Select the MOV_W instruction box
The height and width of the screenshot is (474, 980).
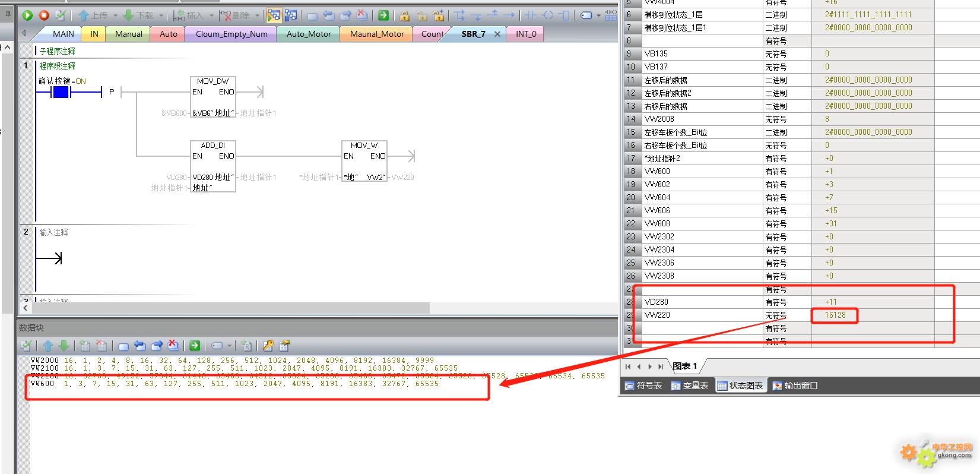(364, 161)
